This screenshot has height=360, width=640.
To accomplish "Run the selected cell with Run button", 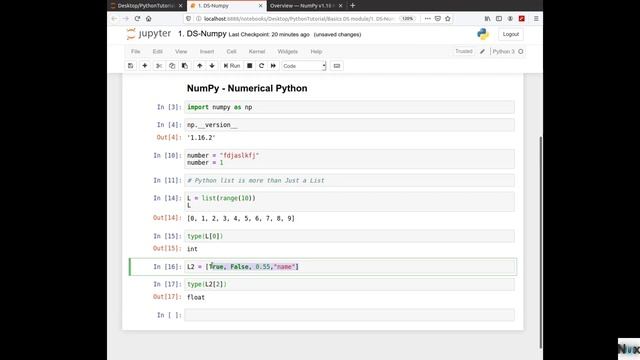I will click(x=232, y=66).
